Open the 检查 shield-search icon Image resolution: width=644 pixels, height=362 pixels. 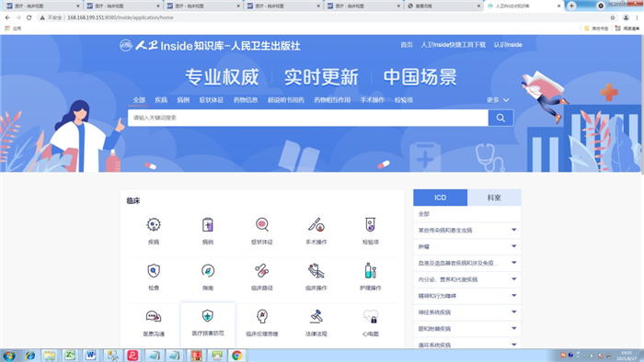tap(154, 271)
